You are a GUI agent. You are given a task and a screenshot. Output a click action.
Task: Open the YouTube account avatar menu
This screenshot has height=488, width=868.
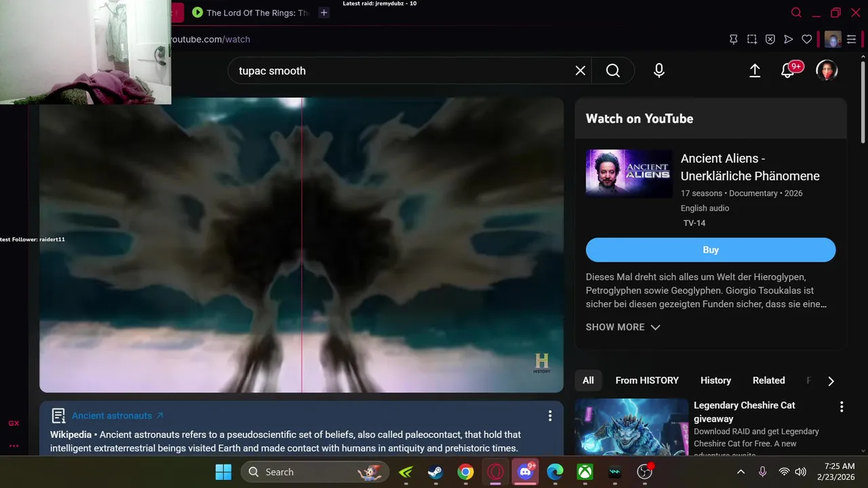click(x=827, y=70)
